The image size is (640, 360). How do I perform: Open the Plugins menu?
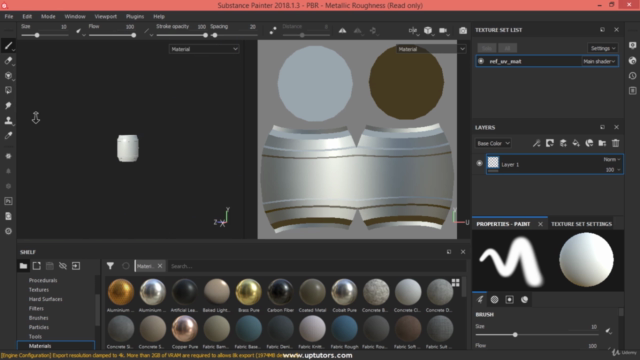pyautogui.click(x=135, y=16)
